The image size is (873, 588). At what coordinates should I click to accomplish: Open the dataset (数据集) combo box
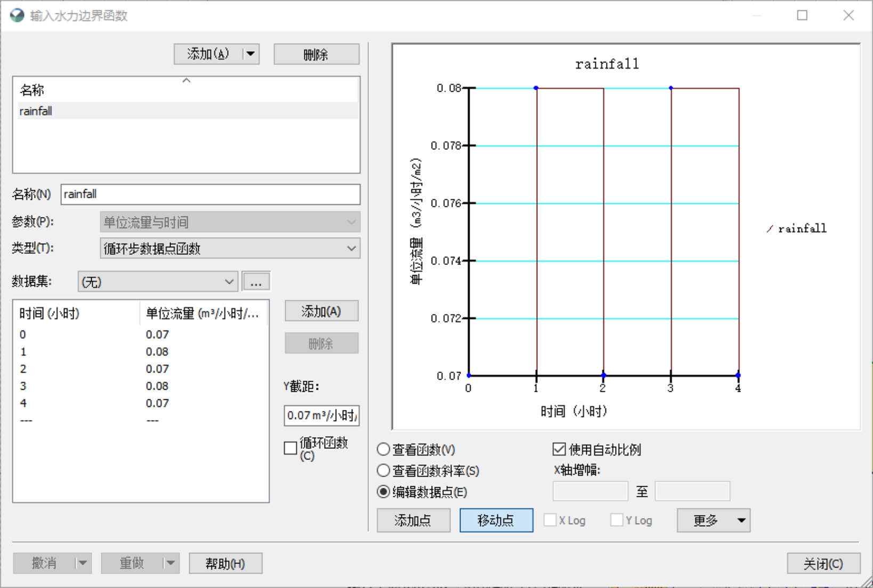point(157,281)
